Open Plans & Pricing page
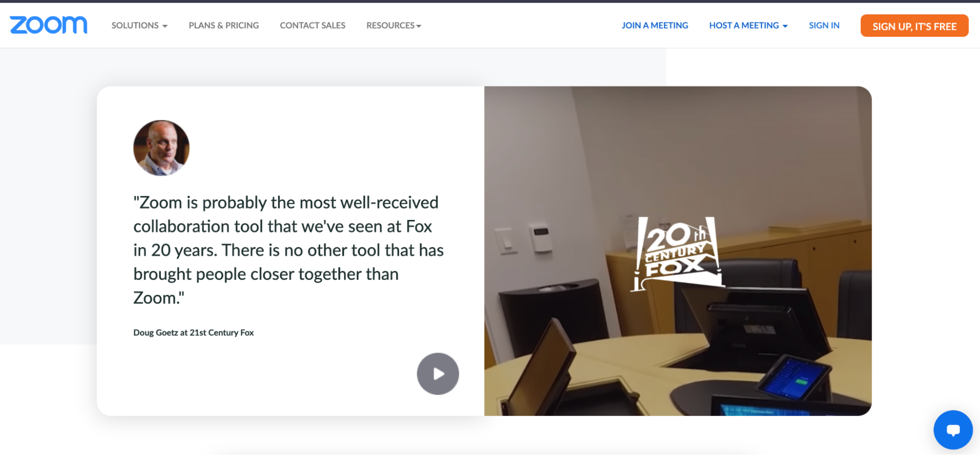The height and width of the screenshot is (455, 980). (x=224, y=25)
